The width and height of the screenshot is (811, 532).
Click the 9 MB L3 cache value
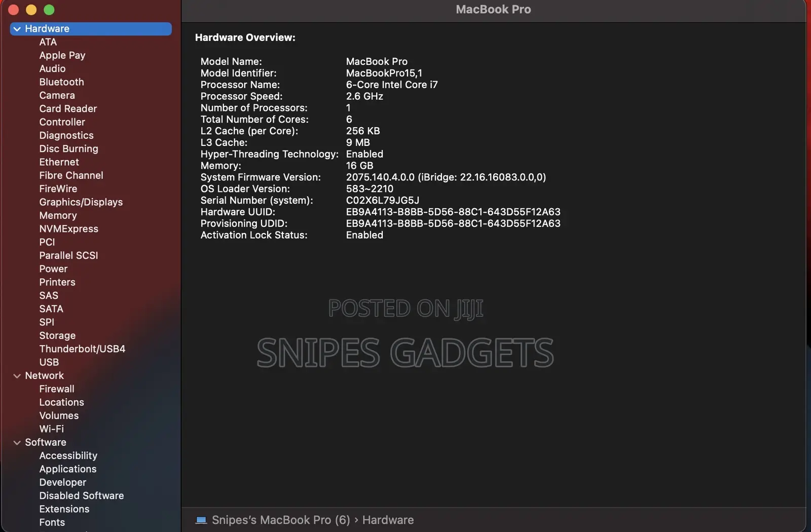pos(358,142)
